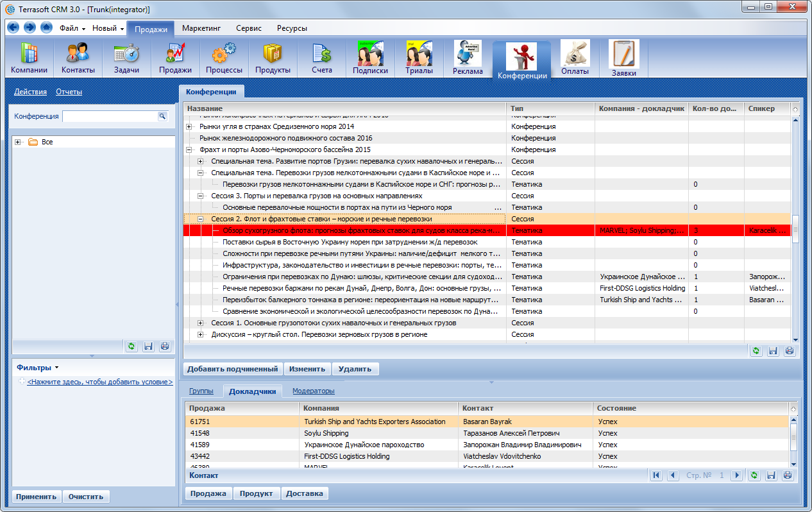Collapse Сессия 2. Флот и фрахтовые ставки
Image resolution: width=812 pixels, height=512 pixels.
tap(201, 219)
